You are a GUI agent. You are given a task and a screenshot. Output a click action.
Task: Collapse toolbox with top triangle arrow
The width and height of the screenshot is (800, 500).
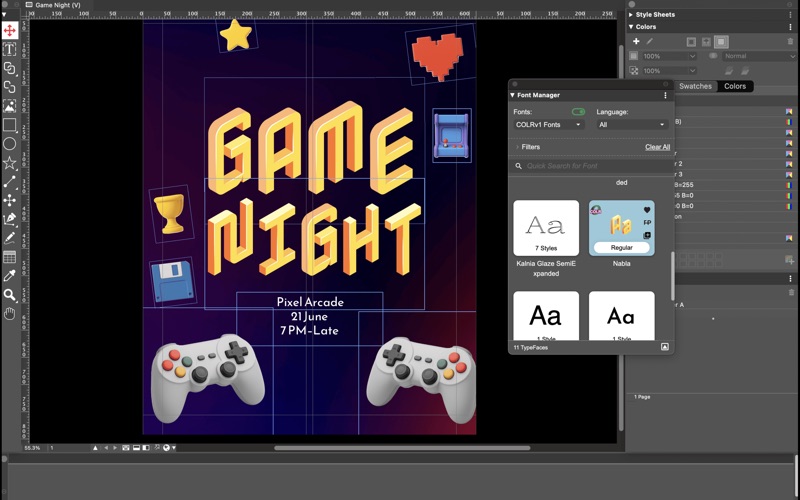[4, 14]
